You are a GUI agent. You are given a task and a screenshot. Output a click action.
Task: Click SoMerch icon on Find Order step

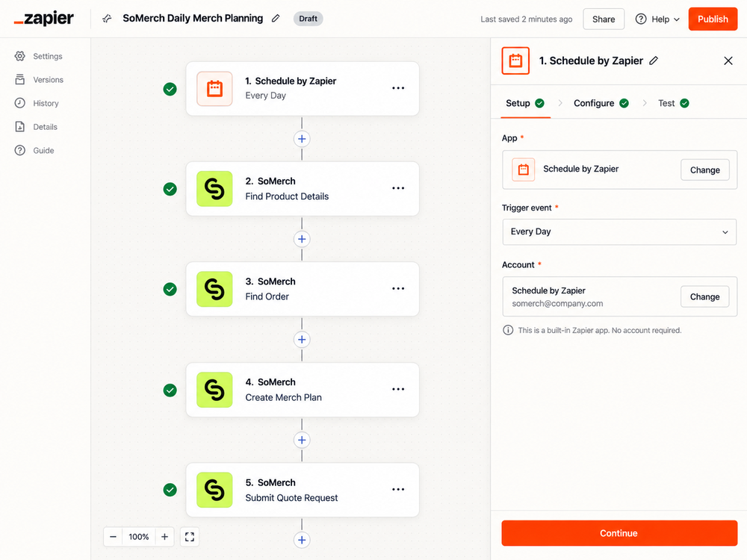[214, 289]
